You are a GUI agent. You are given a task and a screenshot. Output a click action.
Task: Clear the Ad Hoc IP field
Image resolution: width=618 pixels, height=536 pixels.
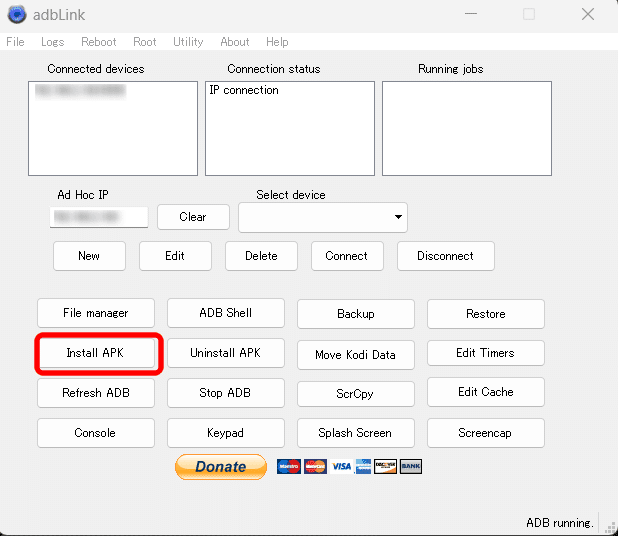(193, 217)
